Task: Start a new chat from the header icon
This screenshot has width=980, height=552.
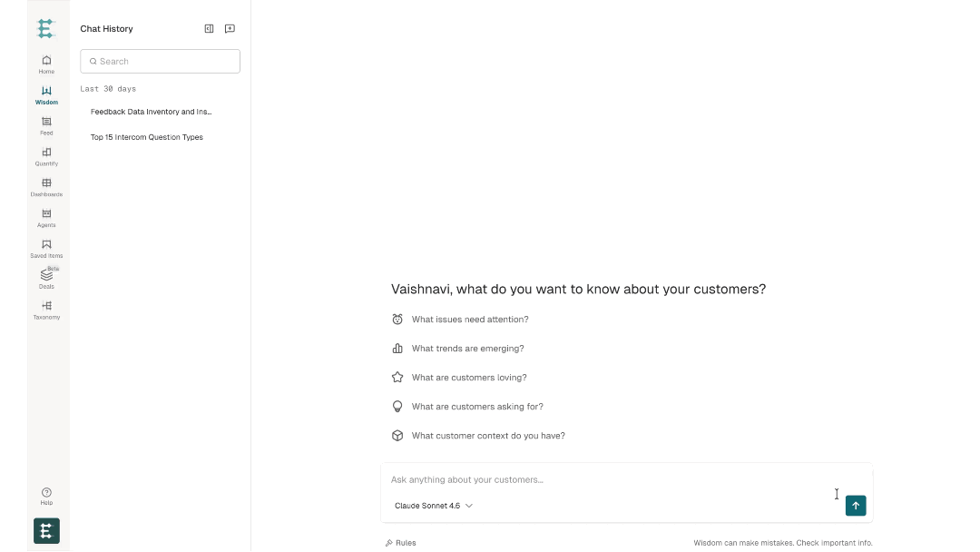Action: [x=230, y=29]
